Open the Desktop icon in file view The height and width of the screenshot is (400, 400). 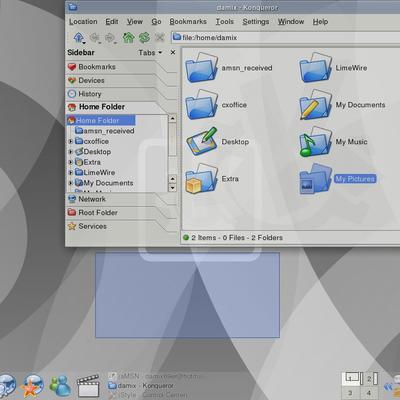(x=202, y=142)
